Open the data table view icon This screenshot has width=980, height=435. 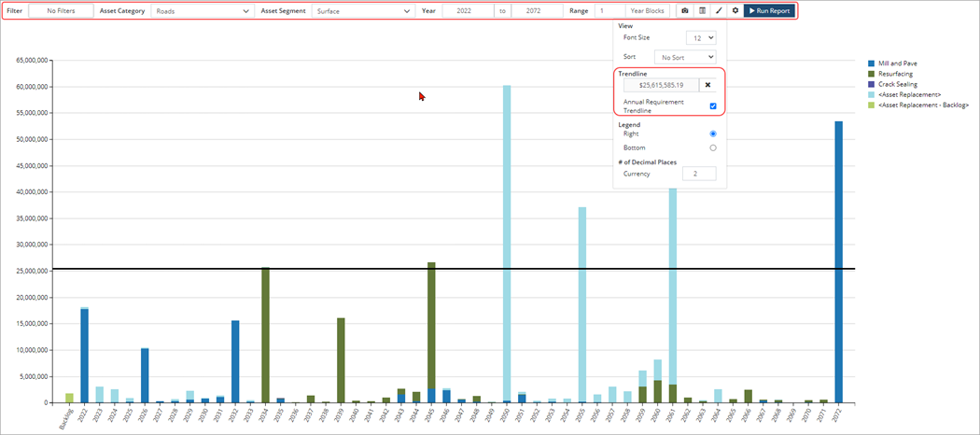pyautogui.click(x=702, y=10)
